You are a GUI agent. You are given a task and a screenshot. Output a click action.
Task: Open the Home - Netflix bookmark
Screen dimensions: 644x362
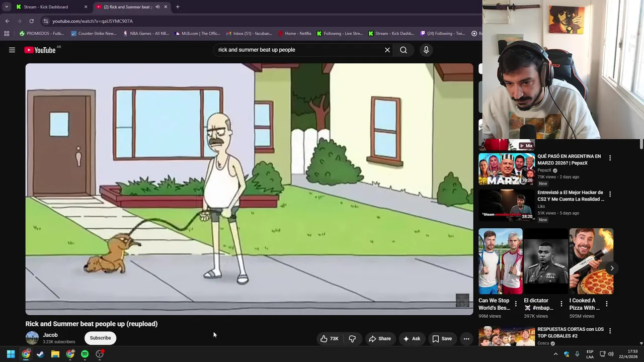(294, 34)
